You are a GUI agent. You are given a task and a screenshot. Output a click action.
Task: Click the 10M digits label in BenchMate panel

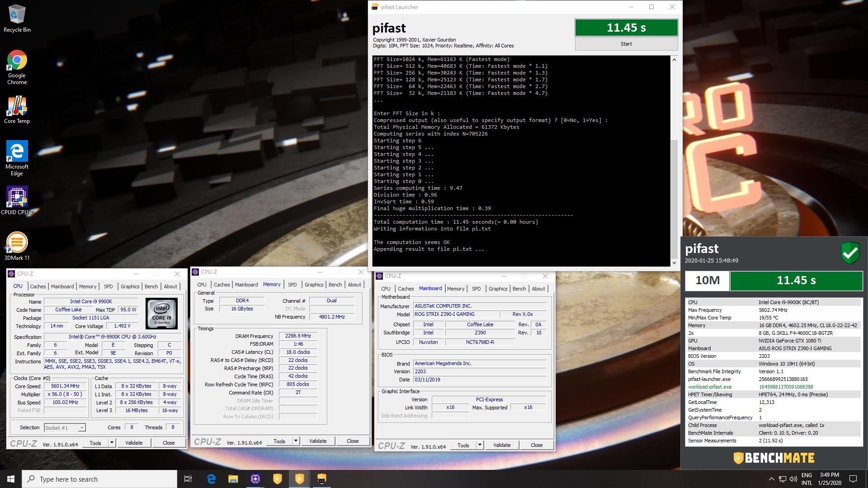[x=707, y=281]
